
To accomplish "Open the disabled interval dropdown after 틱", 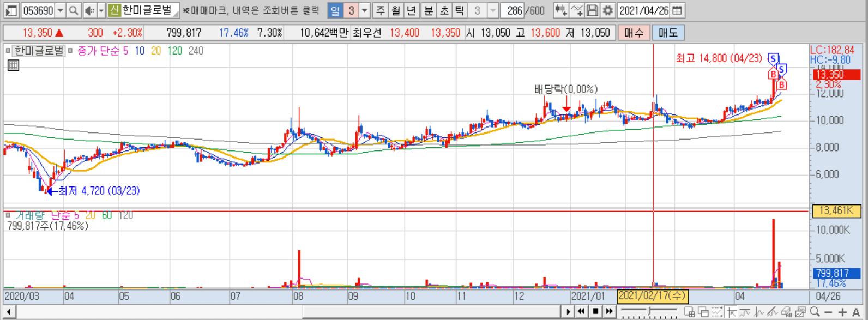I will pyautogui.click(x=493, y=10).
